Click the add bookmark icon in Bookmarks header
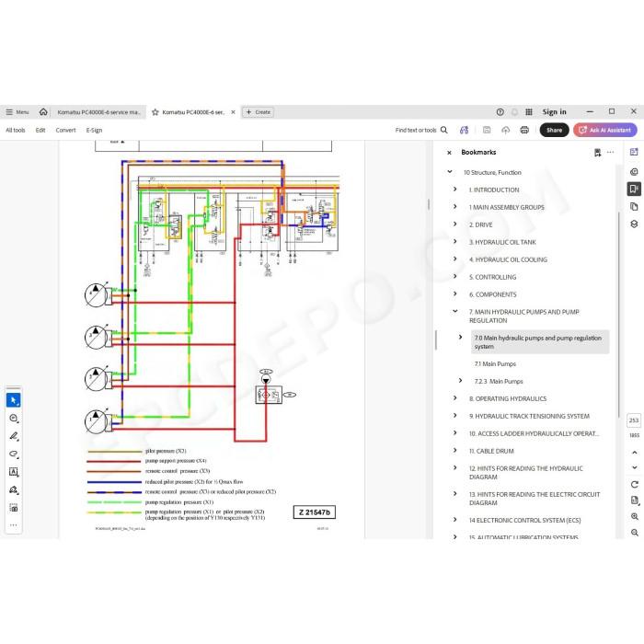Viewport: 644px width, 644px height. point(598,153)
